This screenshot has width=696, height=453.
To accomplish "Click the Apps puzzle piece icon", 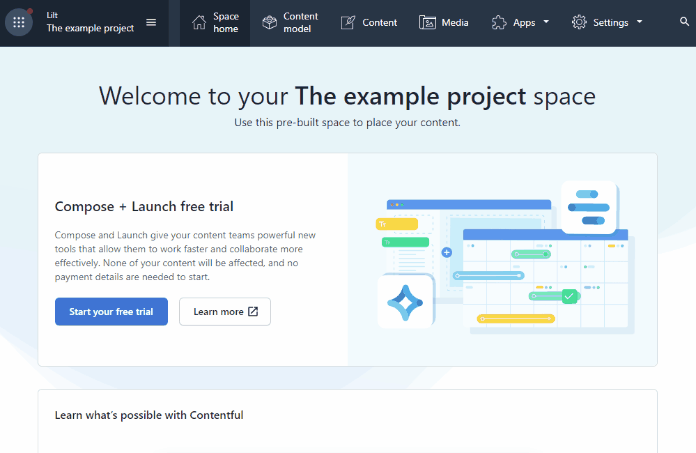I will tap(499, 22).
